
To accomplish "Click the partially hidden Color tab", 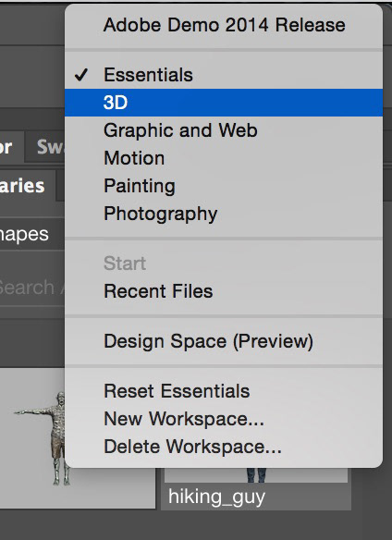I will [11, 147].
